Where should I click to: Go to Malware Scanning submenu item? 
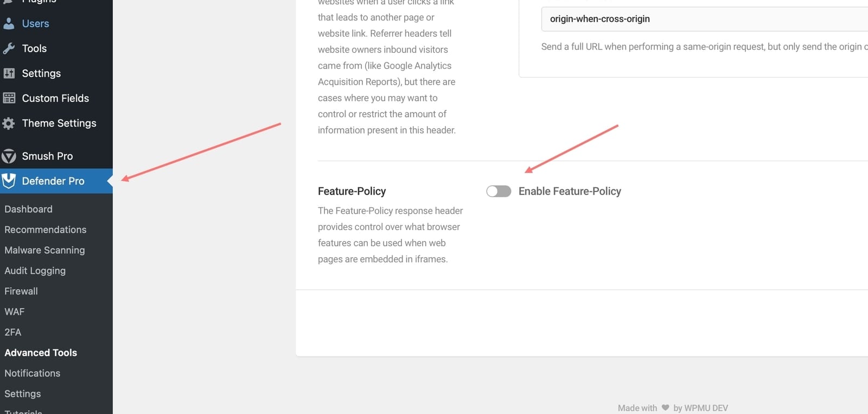pyautogui.click(x=44, y=250)
